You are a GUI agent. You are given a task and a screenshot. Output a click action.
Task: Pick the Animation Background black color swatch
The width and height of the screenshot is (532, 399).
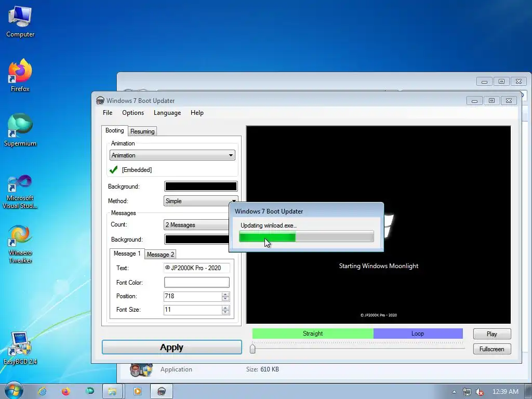pos(201,187)
